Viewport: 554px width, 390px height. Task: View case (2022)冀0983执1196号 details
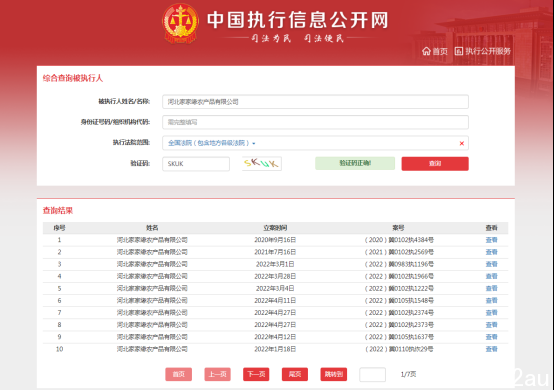[491, 264]
